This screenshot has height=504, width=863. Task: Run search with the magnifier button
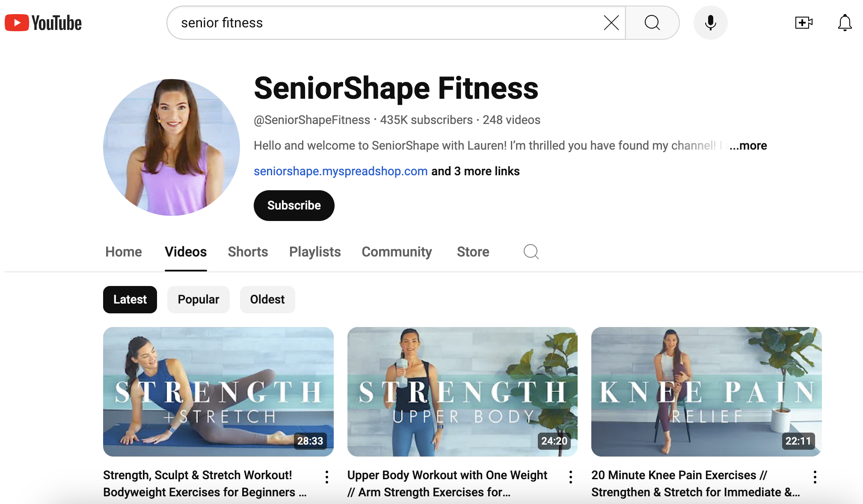[x=652, y=23]
